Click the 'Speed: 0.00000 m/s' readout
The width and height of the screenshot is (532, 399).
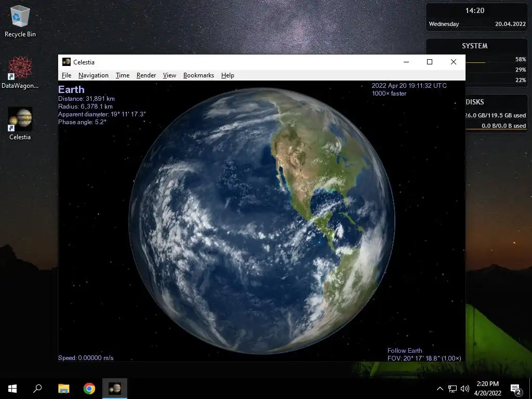(86, 358)
